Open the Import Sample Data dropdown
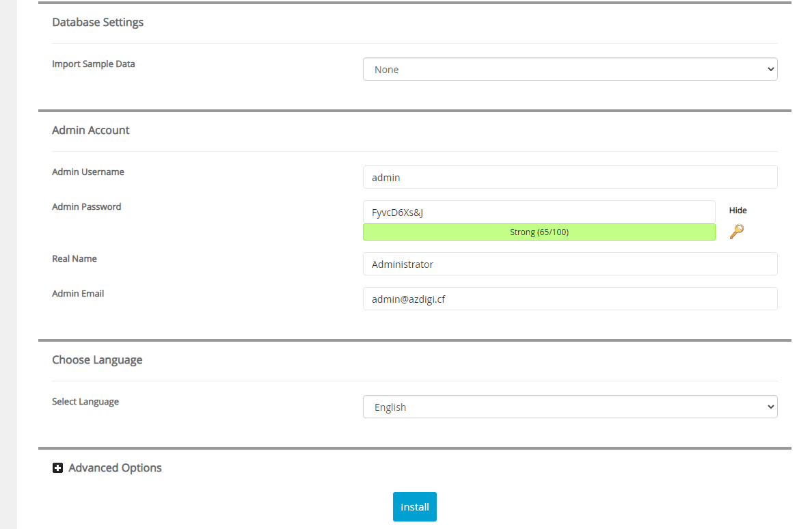Screen dimensions: 812x529 569,70
